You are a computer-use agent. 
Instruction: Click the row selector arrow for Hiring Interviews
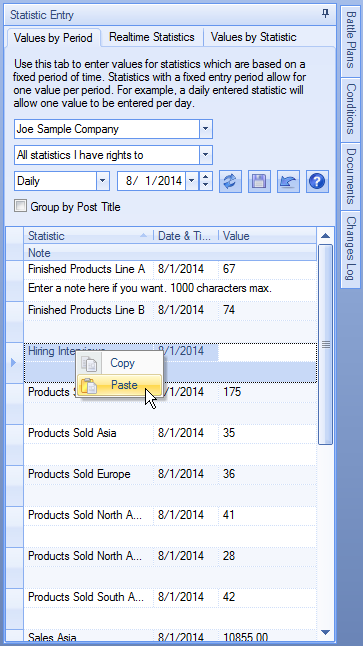(x=14, y=363)
